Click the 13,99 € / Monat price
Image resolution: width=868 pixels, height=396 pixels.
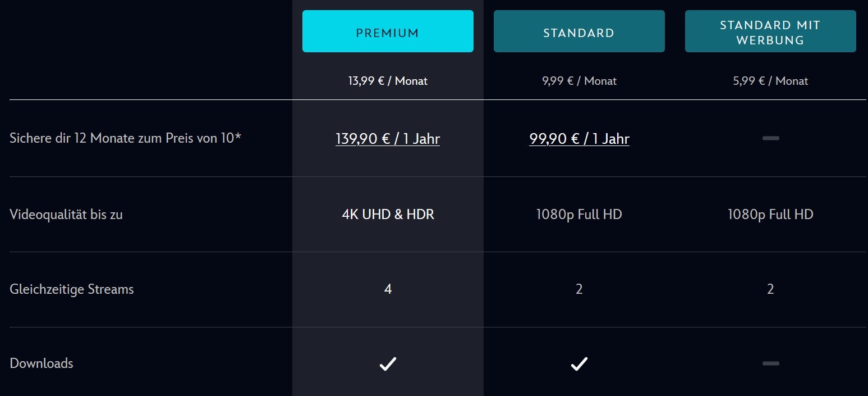[388, 81]
